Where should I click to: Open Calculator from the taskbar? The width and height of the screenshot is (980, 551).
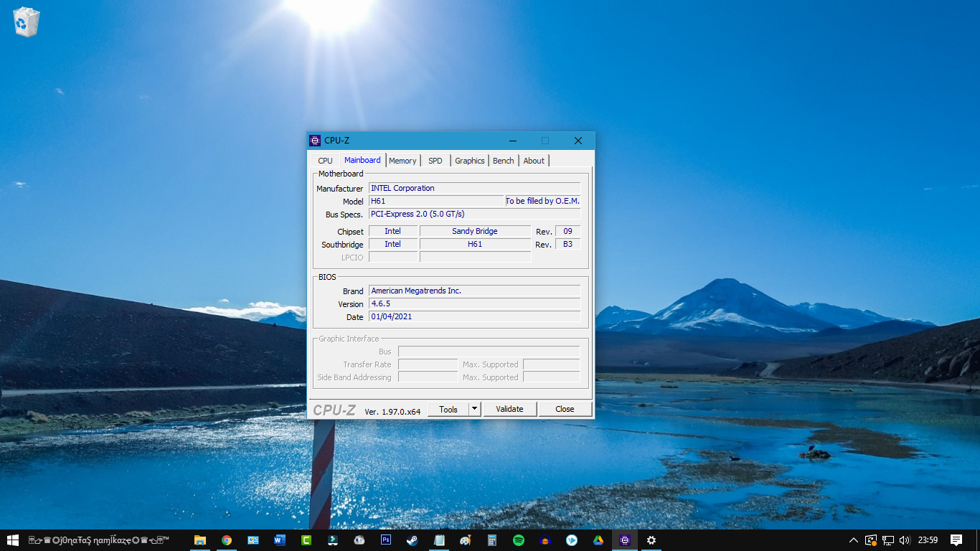point(492,540)
